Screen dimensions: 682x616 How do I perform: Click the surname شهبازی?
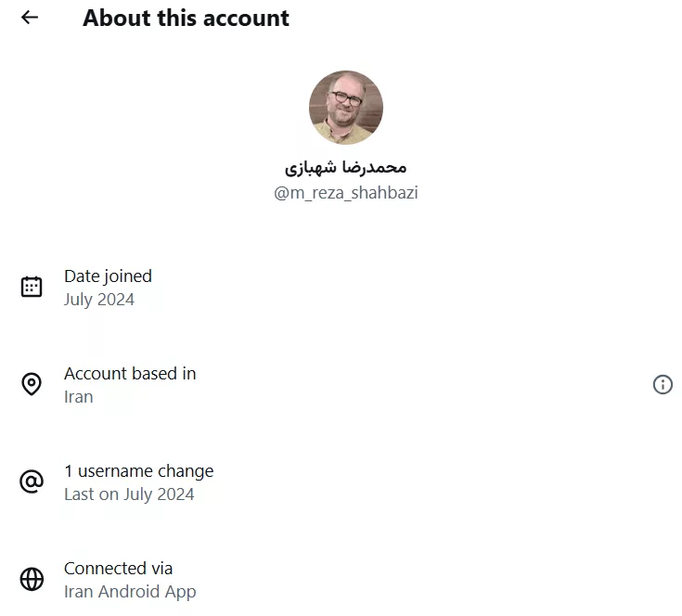[x=308, y=168]
